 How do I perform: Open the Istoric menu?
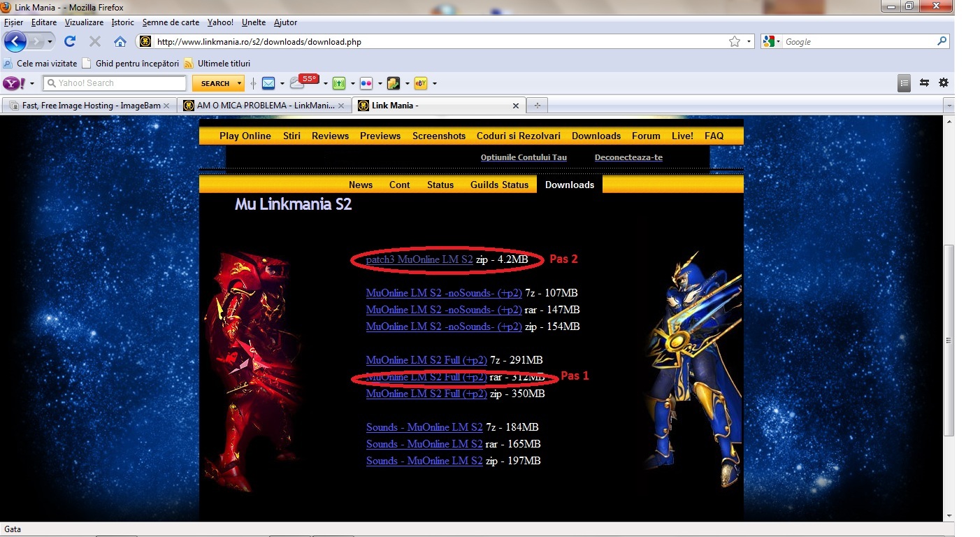pos(122,22)
